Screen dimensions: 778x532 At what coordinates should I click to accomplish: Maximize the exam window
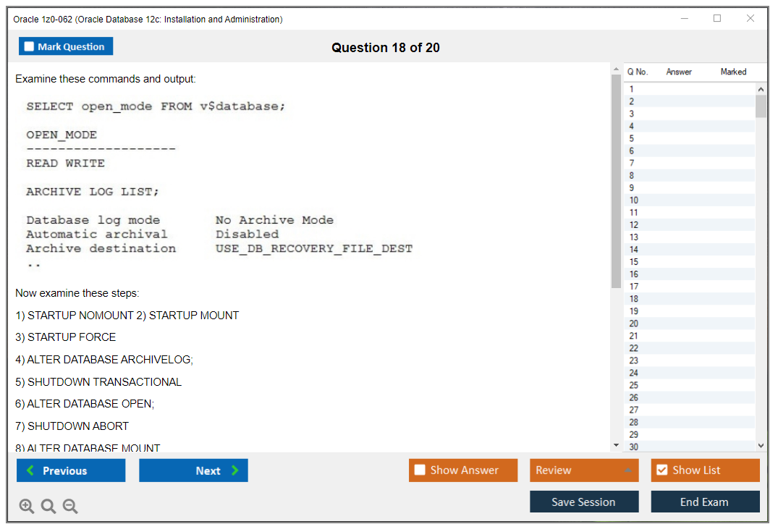pos(717,19)
